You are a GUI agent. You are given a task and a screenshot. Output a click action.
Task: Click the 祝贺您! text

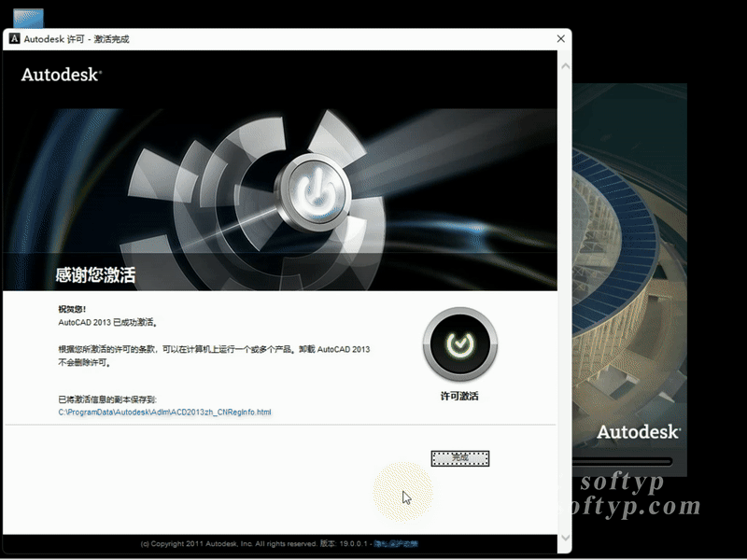point(72,309)
